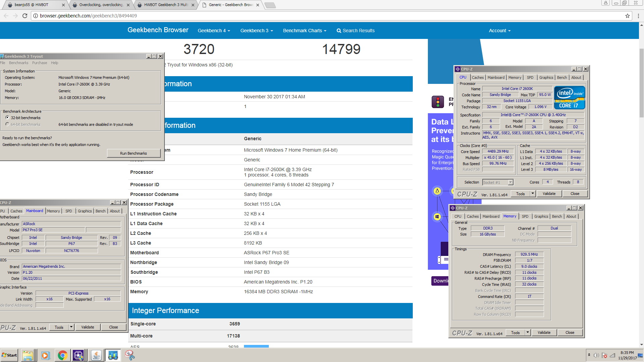
Task: Click Validate in the top-right CPU-Z window
Action: click(x=549, y=194)
